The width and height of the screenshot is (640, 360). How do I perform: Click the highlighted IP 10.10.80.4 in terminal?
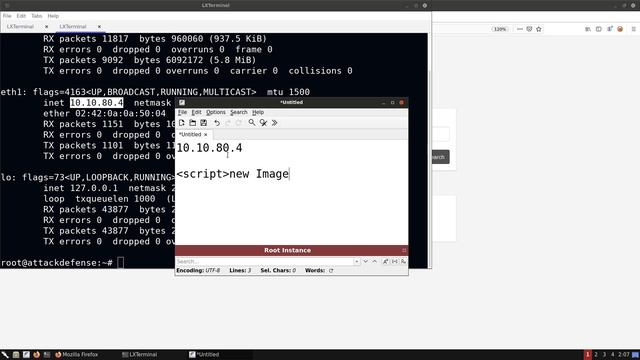96,103
